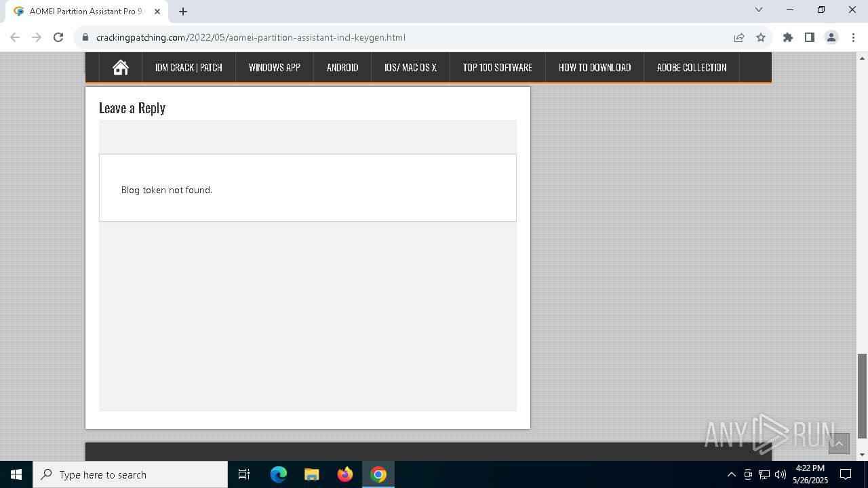Go back to previous page

[x=15, y=37]
